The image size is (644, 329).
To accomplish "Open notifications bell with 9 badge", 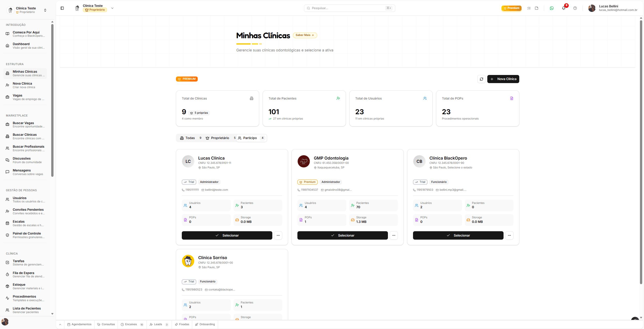I will 564,8.
